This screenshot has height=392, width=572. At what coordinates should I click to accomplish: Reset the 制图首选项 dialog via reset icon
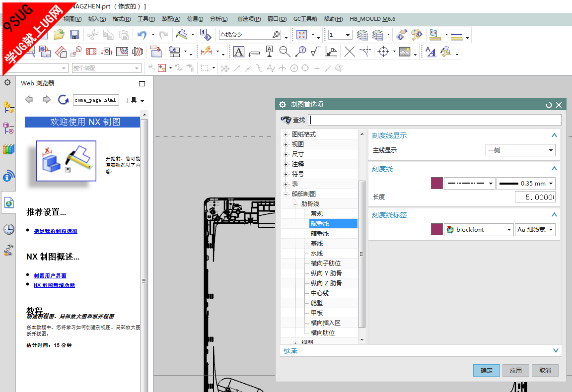[548, 105]
